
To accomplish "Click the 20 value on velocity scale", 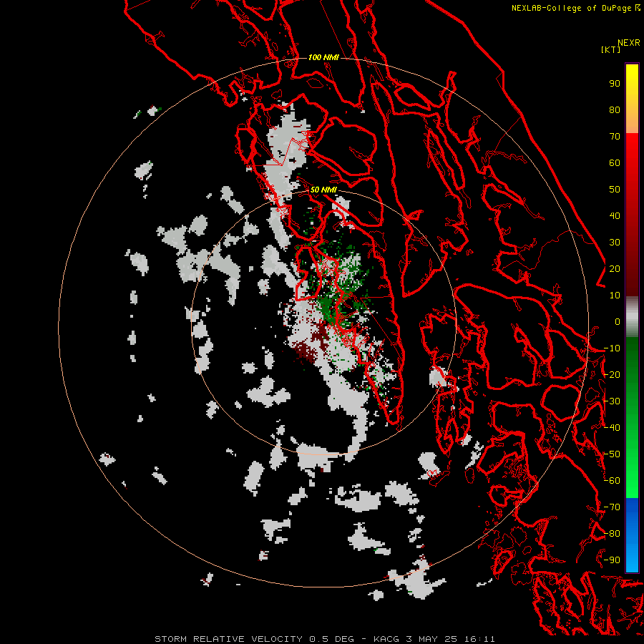I will click(x=615, y=269).
